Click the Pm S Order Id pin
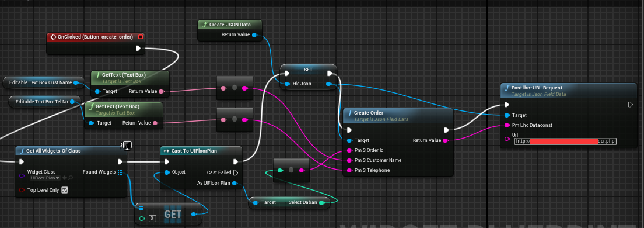The height and width of the screenshot is (228, 644). (x=349, y=150)
